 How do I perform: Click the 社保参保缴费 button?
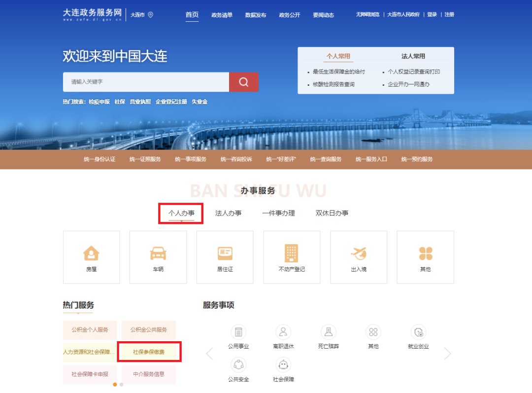coord(149,352)
